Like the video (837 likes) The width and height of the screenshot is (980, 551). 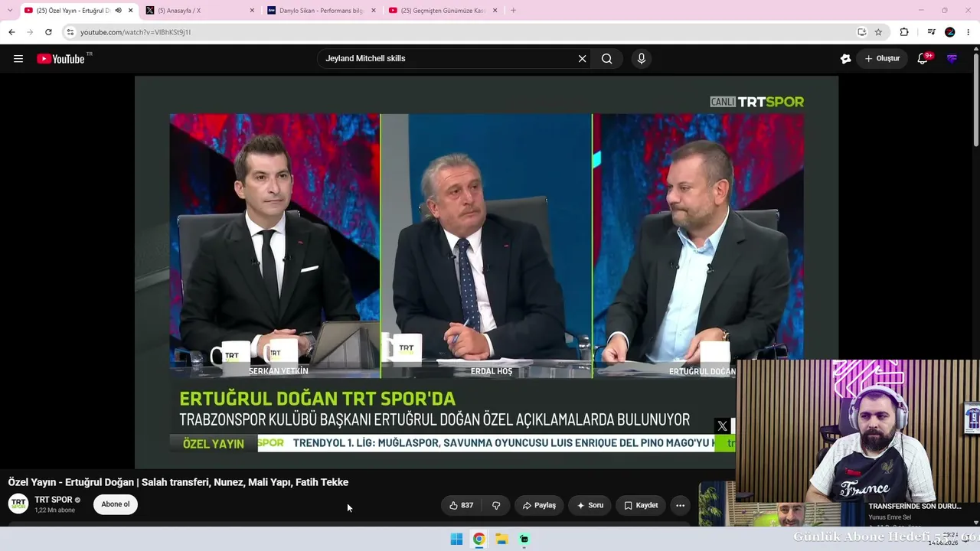point(461,505)
